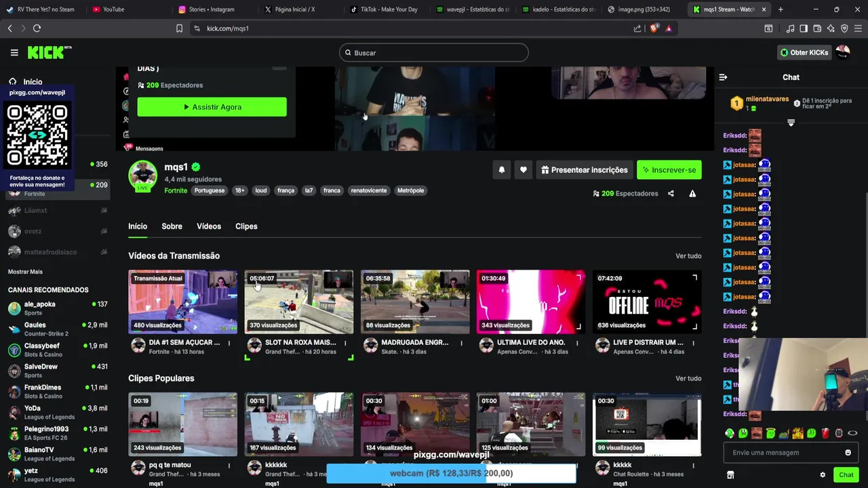Switch to the Início tab on channel
The image size is (868, 488).
pos(138,226)
